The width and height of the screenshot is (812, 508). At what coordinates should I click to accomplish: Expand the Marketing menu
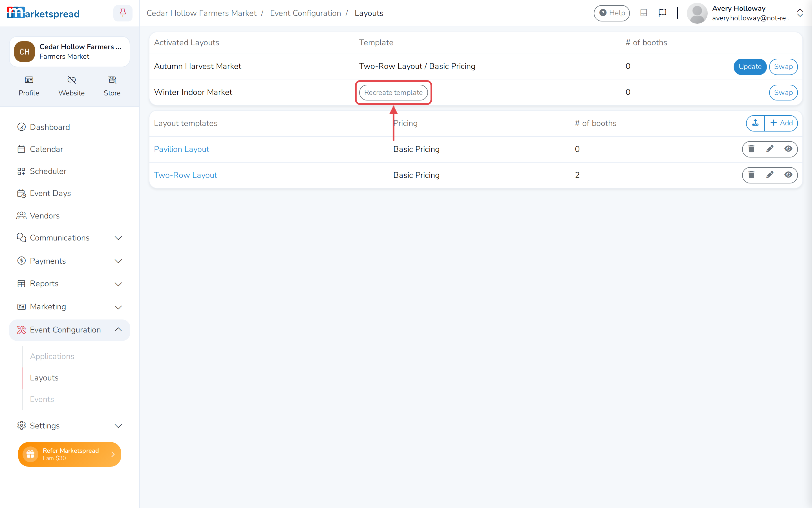[x=69, y=307]
